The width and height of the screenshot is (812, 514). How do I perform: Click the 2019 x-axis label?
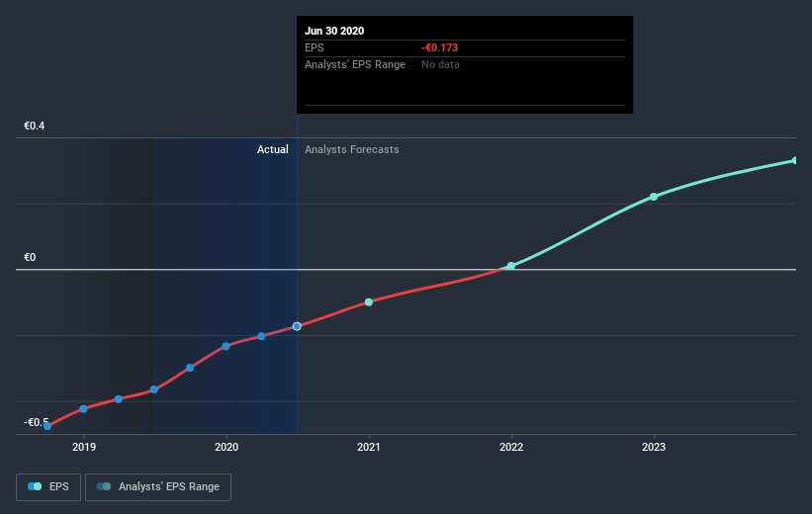(84, 447)
